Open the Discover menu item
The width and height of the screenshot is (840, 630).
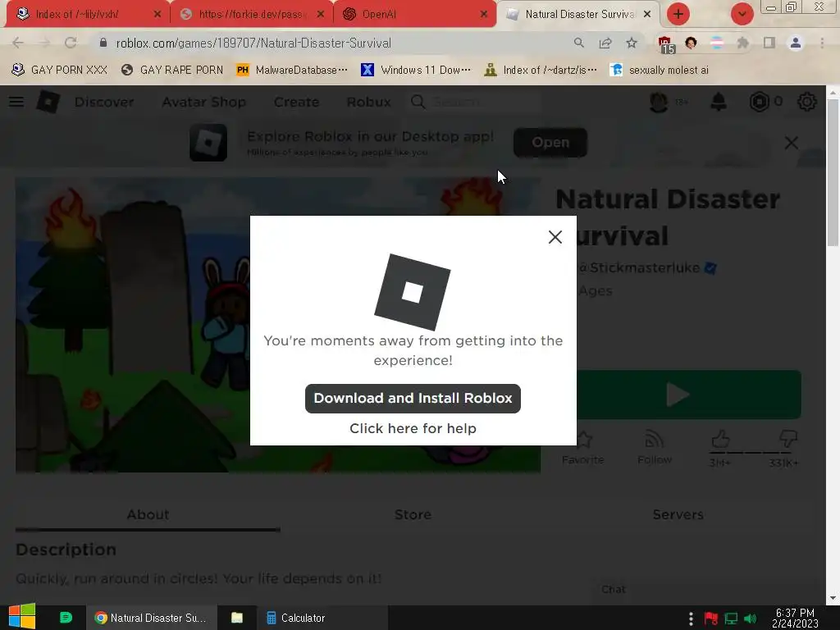pos(104,102)
